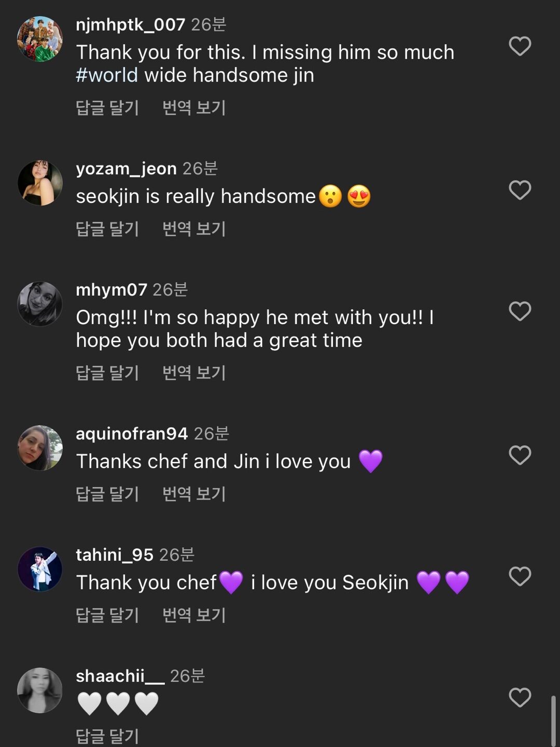The height and width of the screenshot is (747, 560).
Task: View yozam_jeon's profile avatar
Action: [40, 183]
